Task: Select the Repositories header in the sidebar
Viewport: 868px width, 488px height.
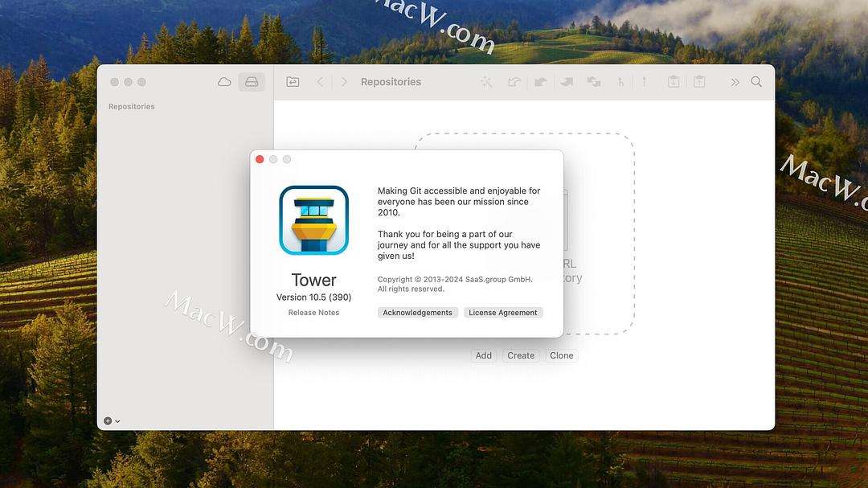Action: pyautogui.click(x=132, y=106)
